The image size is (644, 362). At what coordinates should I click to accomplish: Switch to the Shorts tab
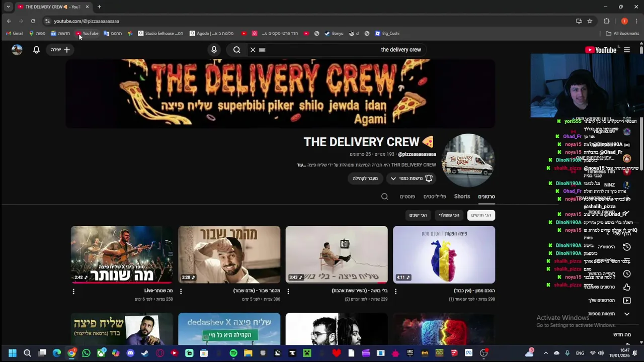tap(462, 197)
